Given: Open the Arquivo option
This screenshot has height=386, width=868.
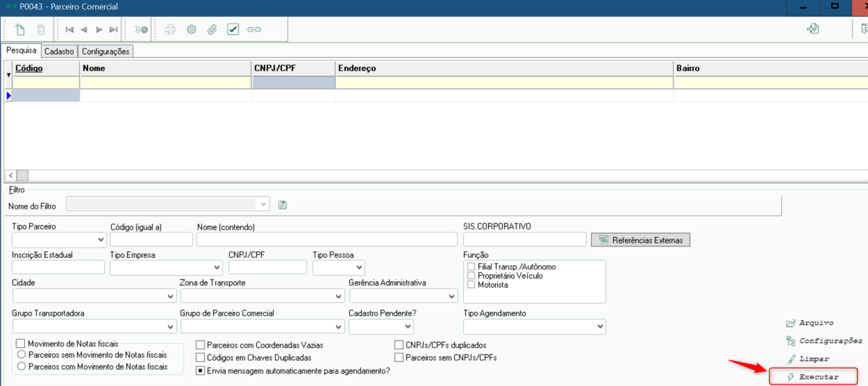Looking at the screenshot, I should [x=809, y=323].
